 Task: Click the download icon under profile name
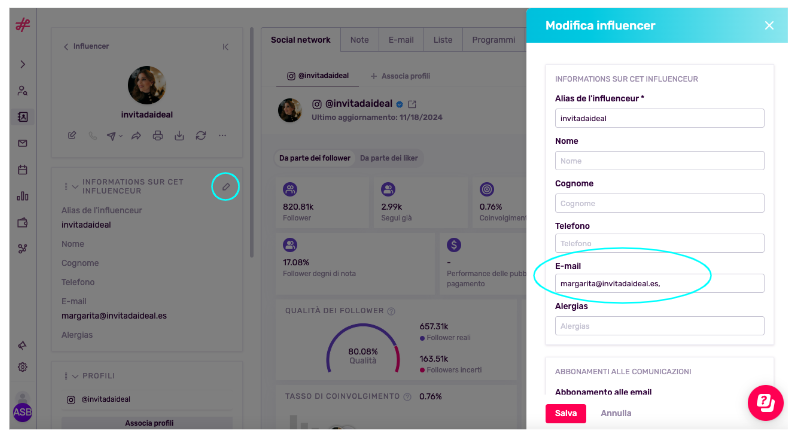179,136
